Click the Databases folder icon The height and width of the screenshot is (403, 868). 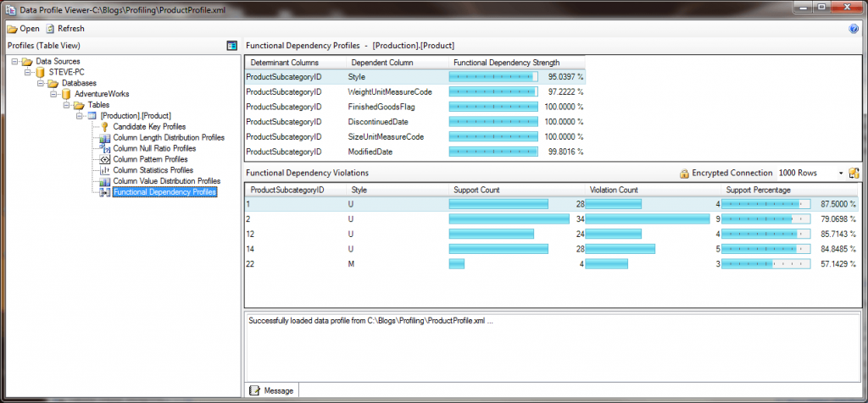[53, 83]
